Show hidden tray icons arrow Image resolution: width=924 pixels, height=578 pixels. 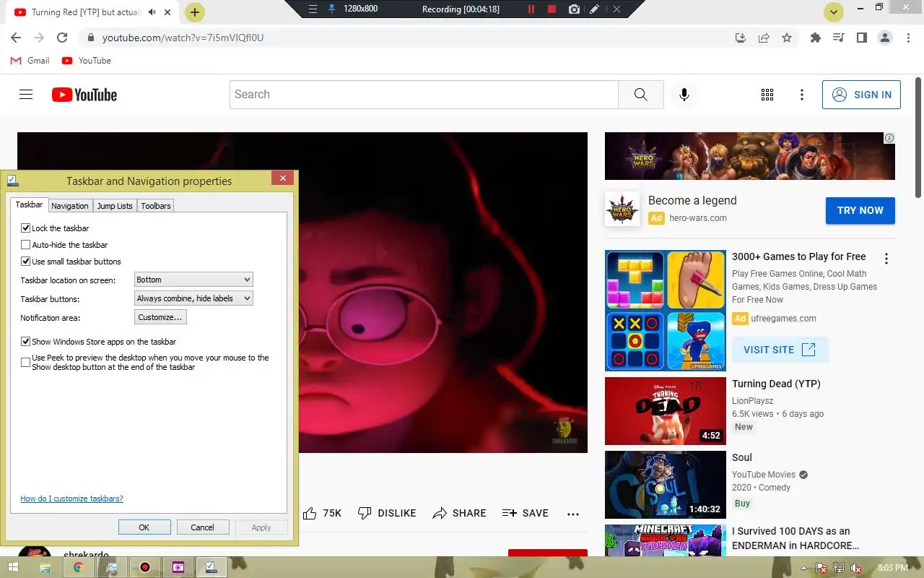804,568
